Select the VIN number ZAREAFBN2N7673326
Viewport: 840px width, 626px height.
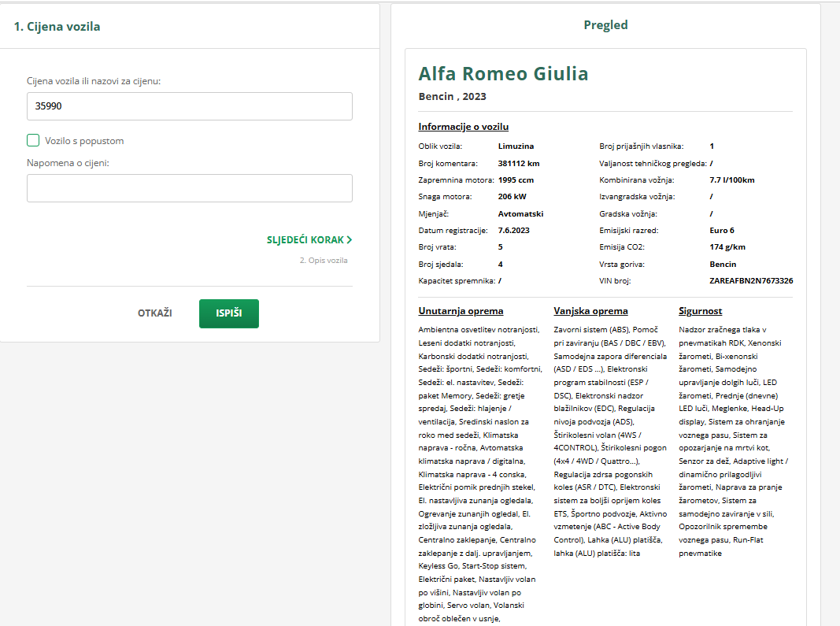pos(751,281)
